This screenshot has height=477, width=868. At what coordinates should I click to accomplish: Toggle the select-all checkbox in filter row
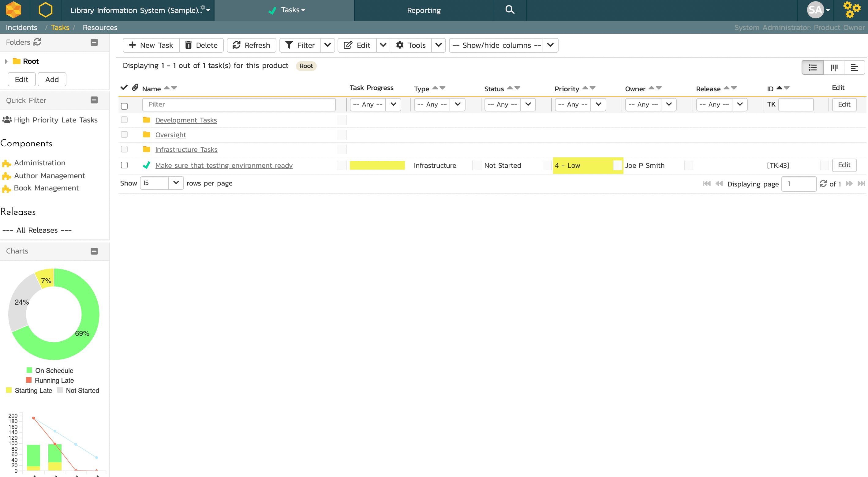tap(124, 106)
